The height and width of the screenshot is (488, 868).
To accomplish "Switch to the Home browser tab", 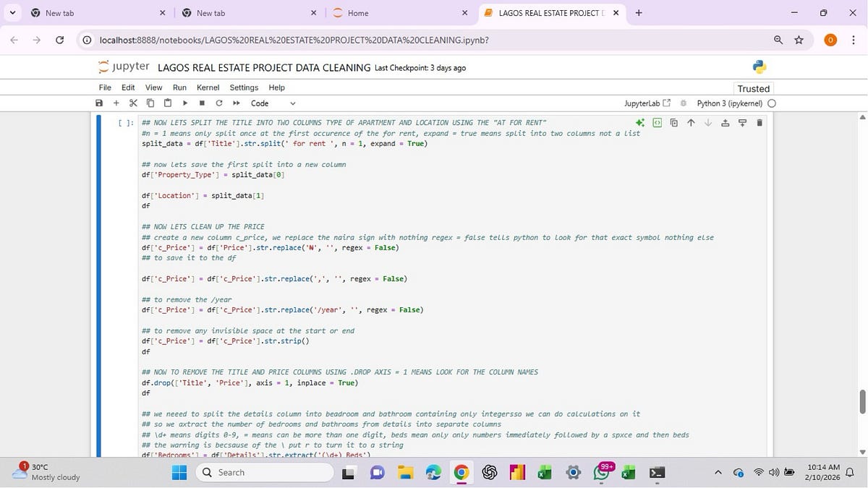I will (399, 13).
